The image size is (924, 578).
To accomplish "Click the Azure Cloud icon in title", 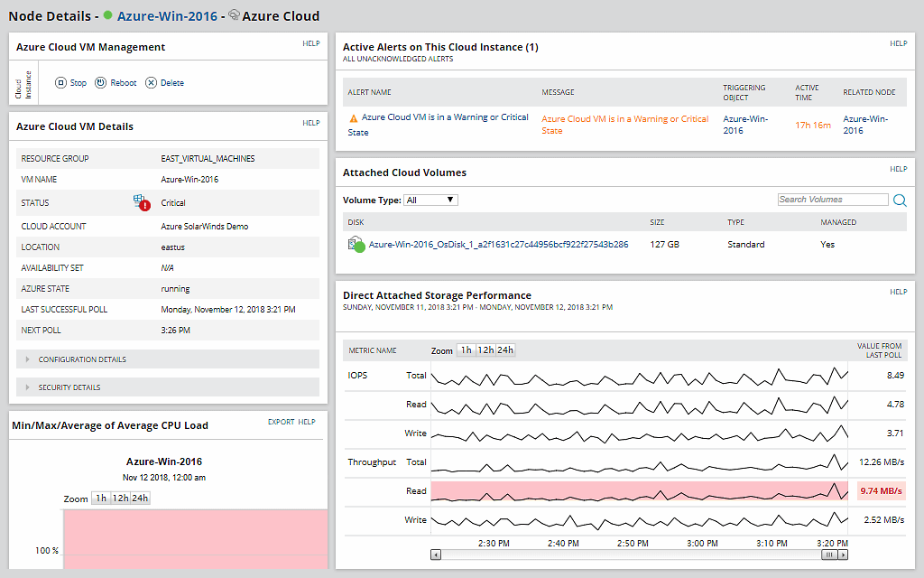I will tap(234, 15).
